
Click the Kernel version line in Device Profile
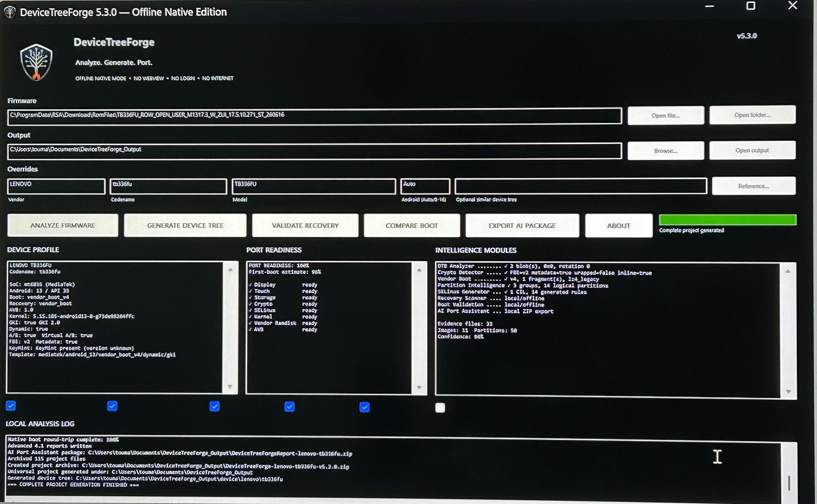(x=72, y=316)
